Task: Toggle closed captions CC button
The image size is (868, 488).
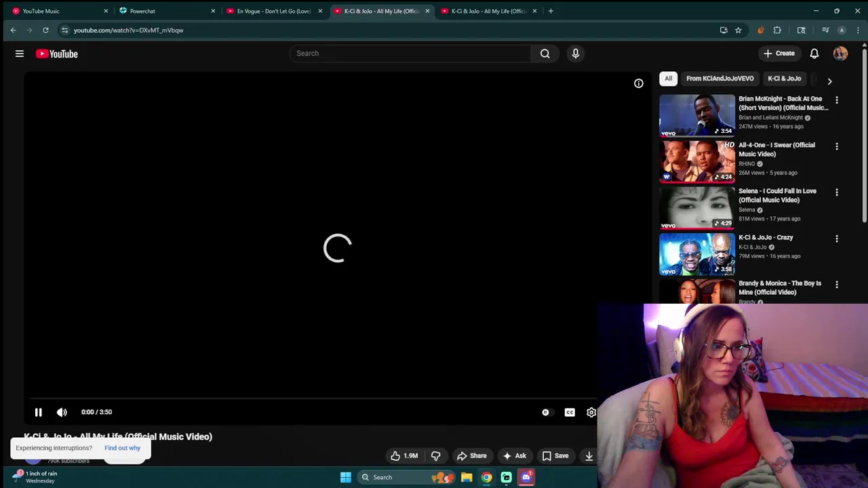Action: [x=570, y=412]
